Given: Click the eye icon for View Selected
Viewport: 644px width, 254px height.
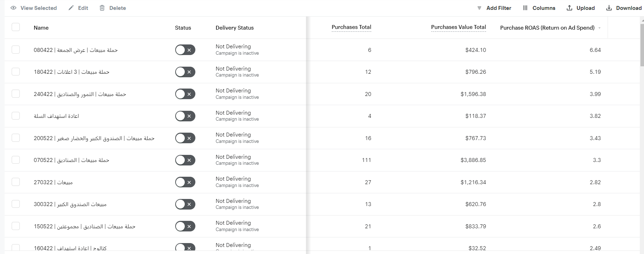Looking at the screenshot, I should [13, 8].
